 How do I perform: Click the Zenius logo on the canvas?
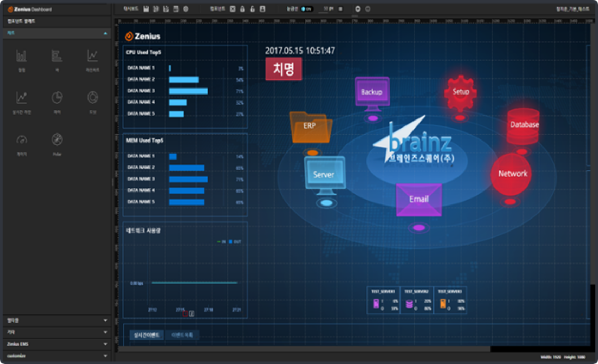click(x=143, y=36)
